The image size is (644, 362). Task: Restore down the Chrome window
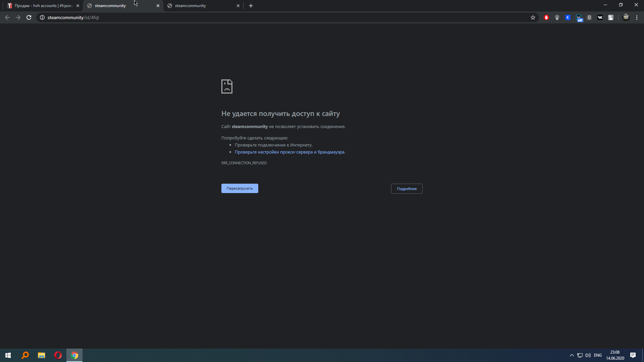tap(621, 5)
